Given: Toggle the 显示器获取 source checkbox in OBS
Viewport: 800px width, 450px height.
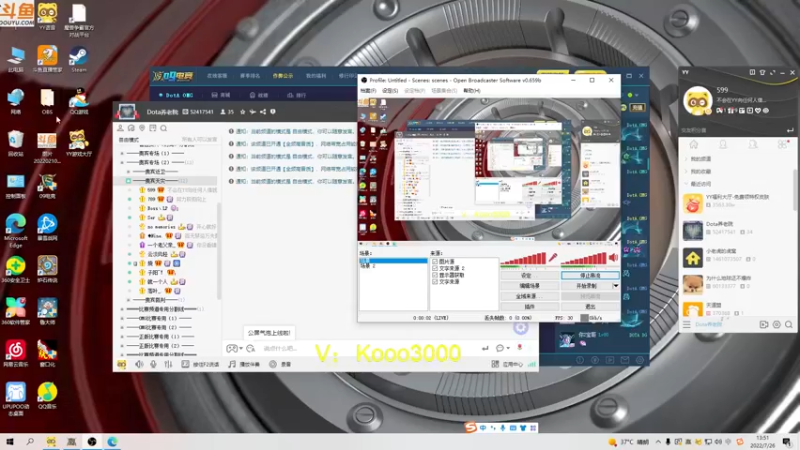Looking at the screenshot, I should pyautogui.click(x=435, y=275).
